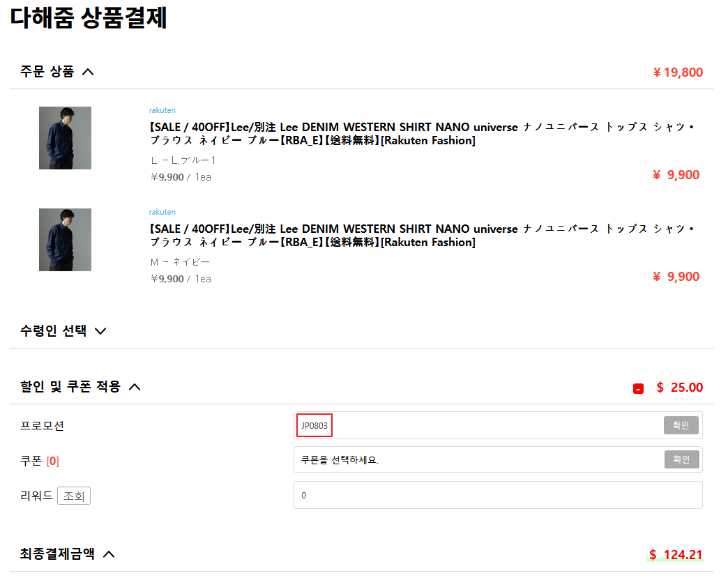Click the $124.21 final payment amount

click(x=676, y=554)
